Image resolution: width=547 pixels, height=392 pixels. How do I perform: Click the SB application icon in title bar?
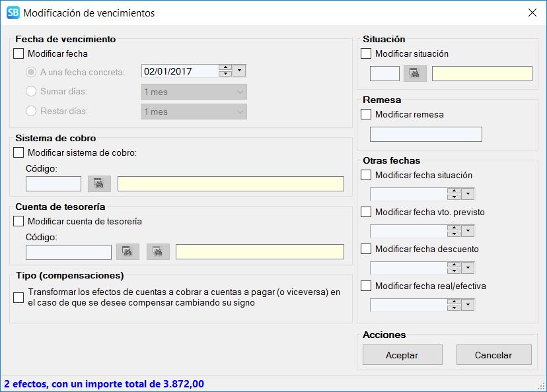13,13
